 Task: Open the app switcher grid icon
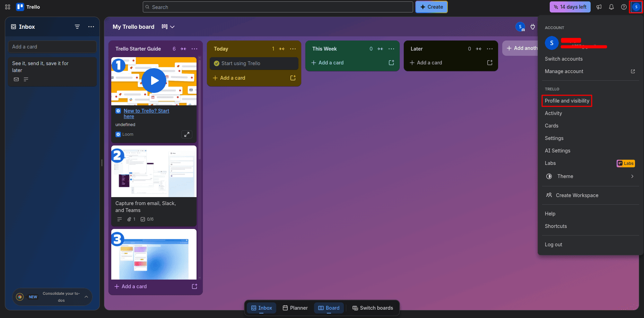click(x=8, y=7)
